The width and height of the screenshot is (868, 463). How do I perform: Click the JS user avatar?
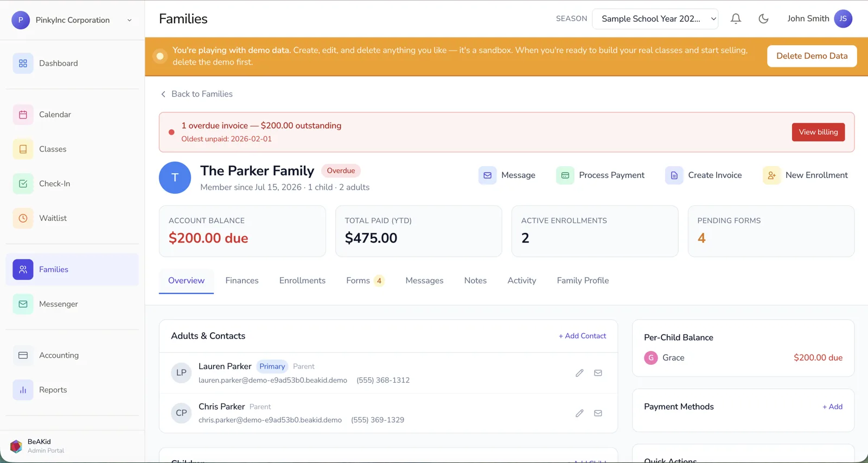843,18
